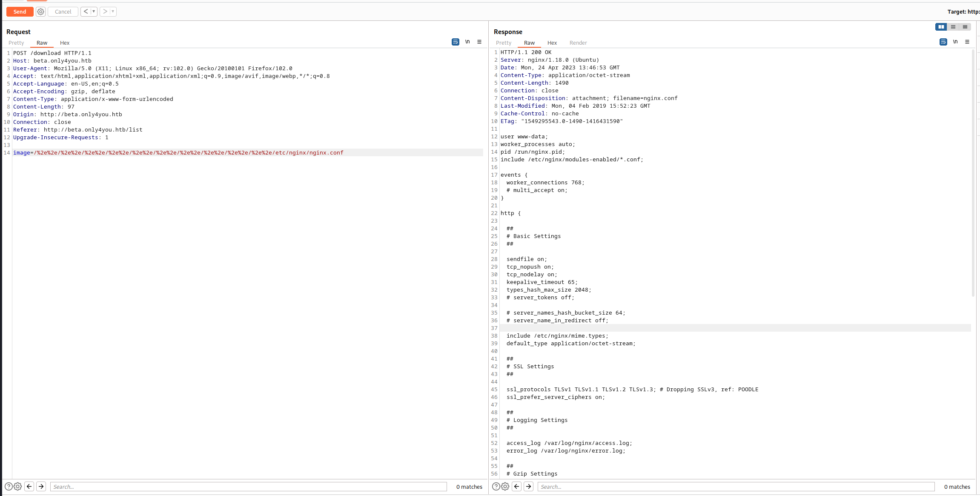Image resolution: width=980 pixels, height=496 pixels.
Task: Click the Cancel button
Action: [63, 12]
